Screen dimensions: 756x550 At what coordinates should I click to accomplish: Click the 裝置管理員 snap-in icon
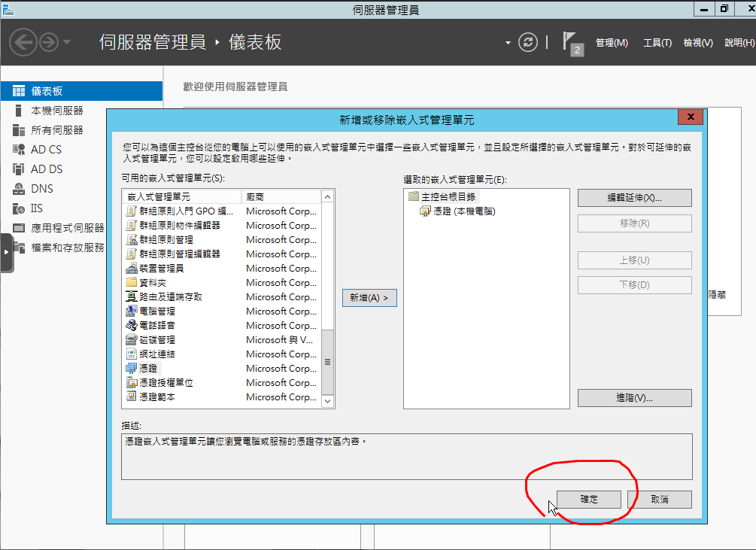[131, 268]
